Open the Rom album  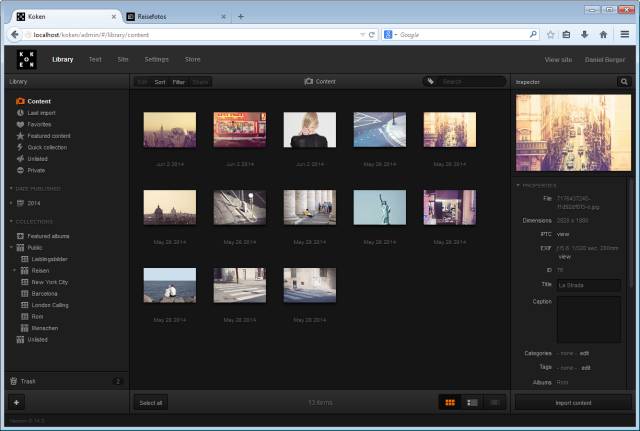pyautogui.click(x=37, y=316)
